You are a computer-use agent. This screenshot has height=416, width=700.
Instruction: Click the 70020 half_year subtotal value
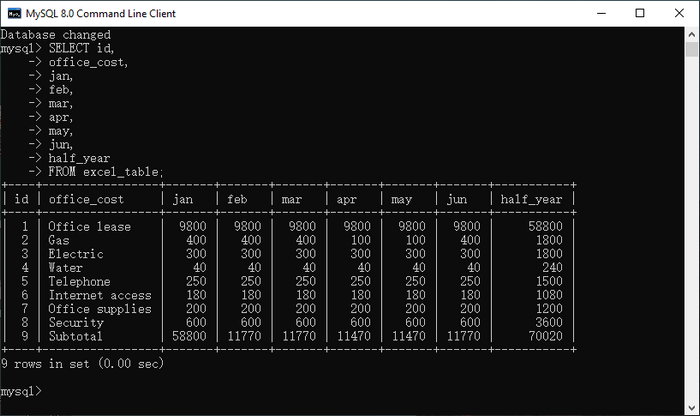545,336
